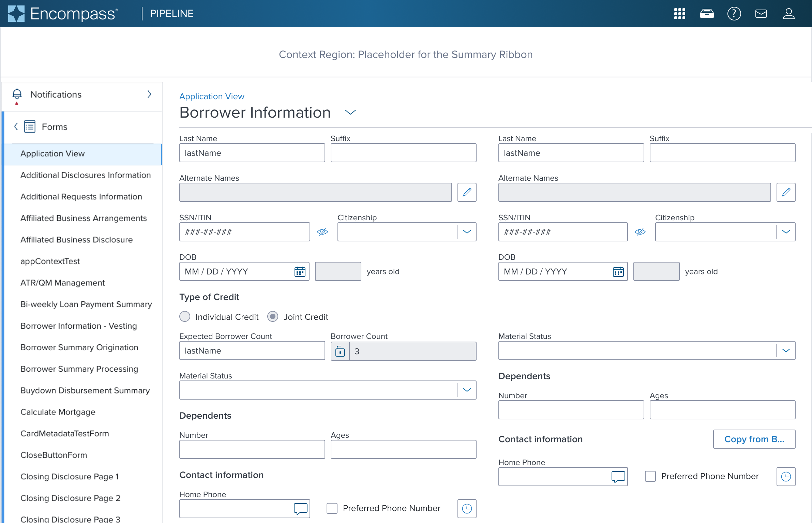The width and height of the screenshot is (812, 523).
Task: Open the left DOB calendar picker
Action: pyautogui.click(x=300, y=272)
